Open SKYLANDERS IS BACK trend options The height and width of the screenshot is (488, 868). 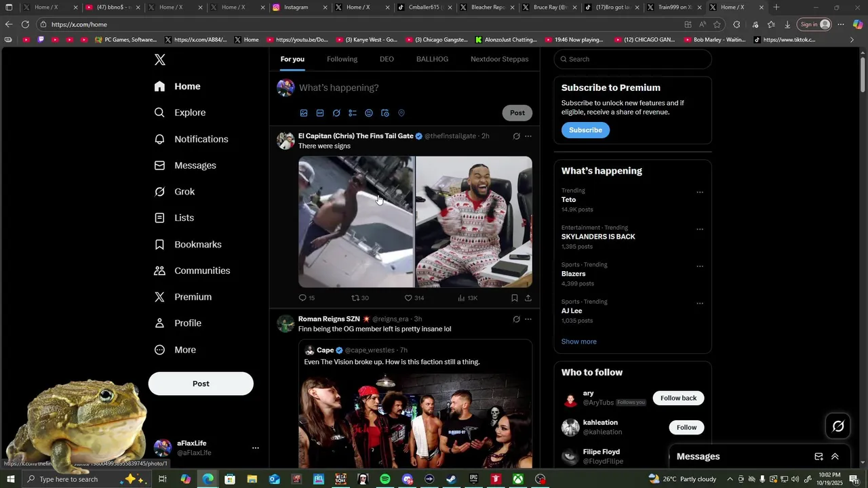point(700,230)
